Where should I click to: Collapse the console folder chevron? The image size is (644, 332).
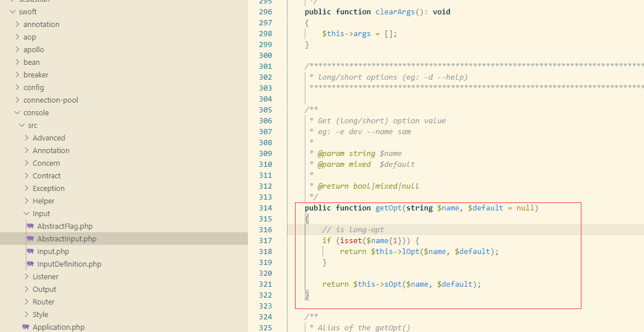17,112
